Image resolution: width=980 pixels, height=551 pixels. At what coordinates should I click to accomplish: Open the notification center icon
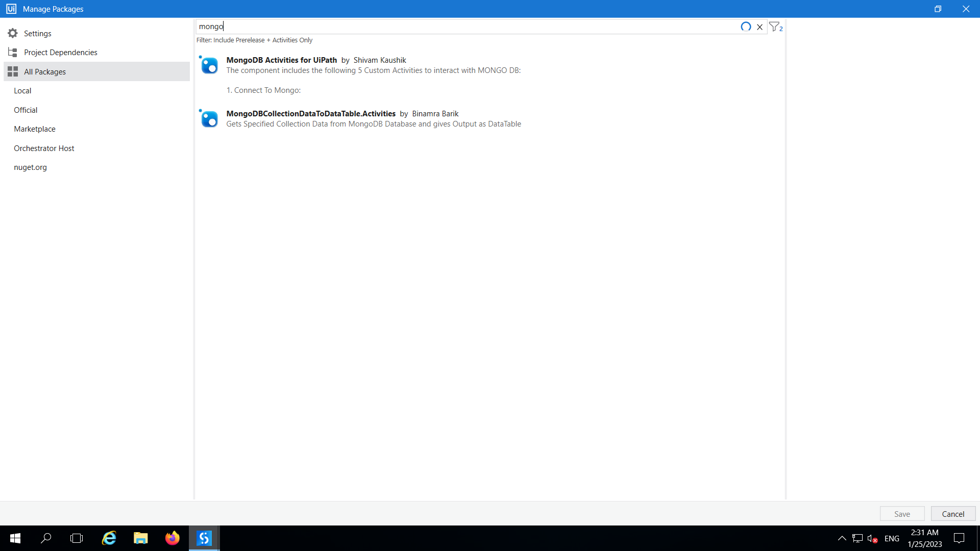tap(959, 538)
